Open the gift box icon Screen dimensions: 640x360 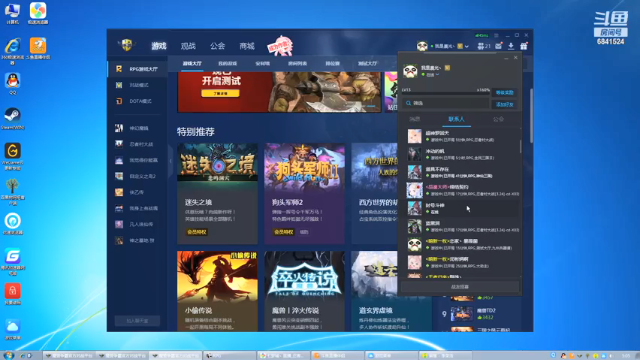(x=524, y=46)
